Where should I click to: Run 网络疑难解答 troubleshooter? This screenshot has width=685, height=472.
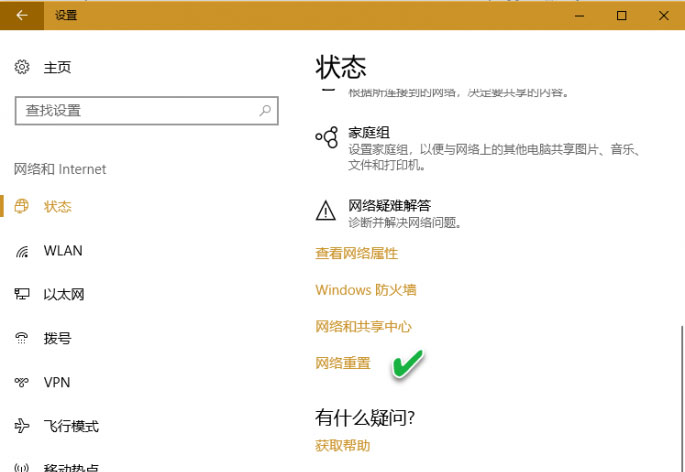coord(390,205)
